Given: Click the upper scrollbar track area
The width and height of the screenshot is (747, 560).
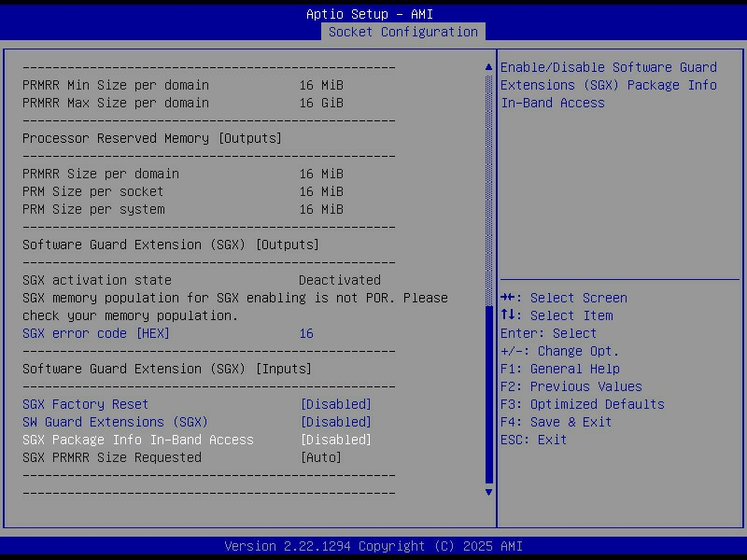Looking at the screenshot, I should (x=488, y=187).
